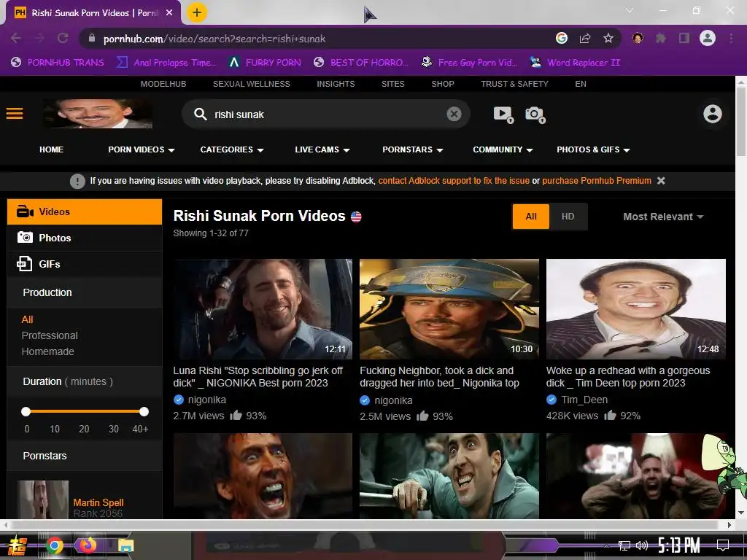Open the orange hamburger menu
747x560 pixels.
click(x=15, y=114)
